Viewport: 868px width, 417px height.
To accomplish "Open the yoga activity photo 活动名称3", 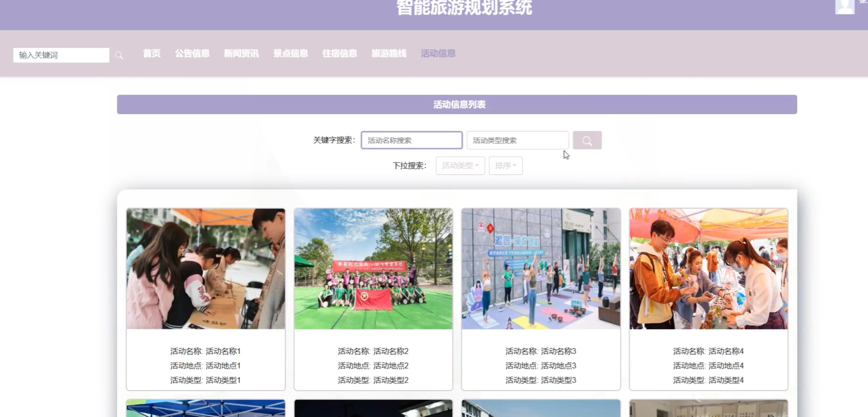I will tap(541, 269).
